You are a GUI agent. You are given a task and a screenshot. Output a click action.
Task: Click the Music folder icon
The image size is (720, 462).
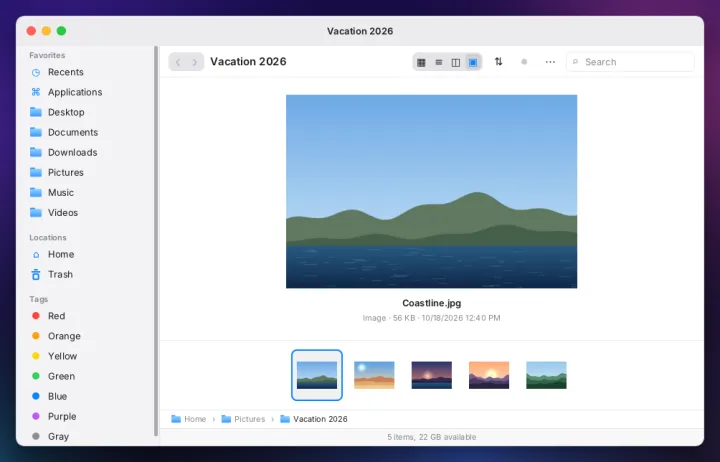36,192
